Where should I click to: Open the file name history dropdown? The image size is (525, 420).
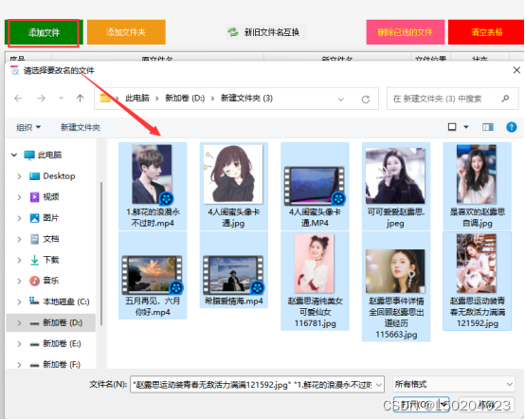click(379, 385)
